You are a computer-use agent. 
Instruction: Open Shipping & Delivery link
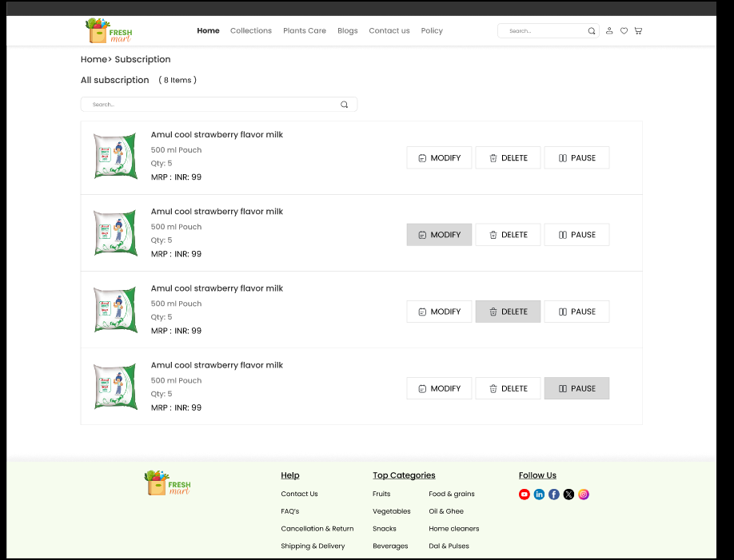point(313,546)
